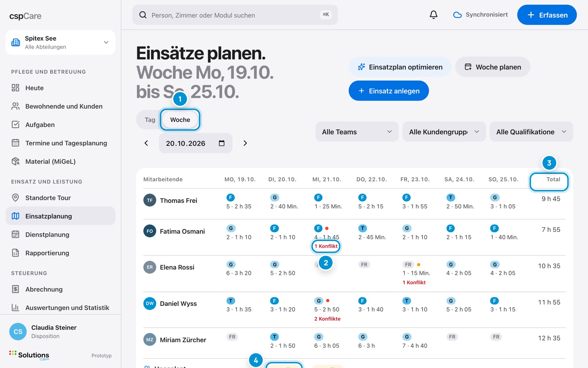Screen dimensions: 588x368
Task: Click Einsatzplanung map icon in sidebar
Action: [15, 216]
